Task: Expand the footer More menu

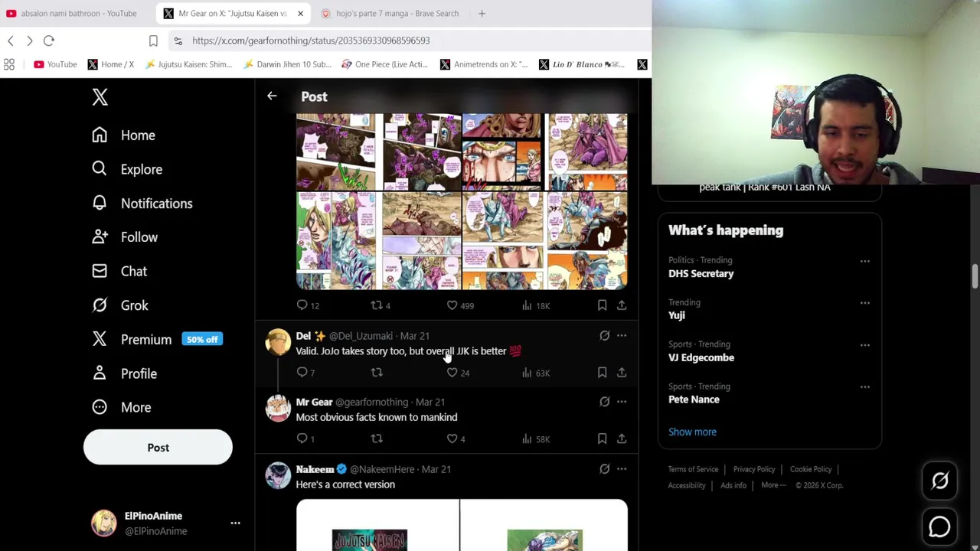Action: click(773, 485)
